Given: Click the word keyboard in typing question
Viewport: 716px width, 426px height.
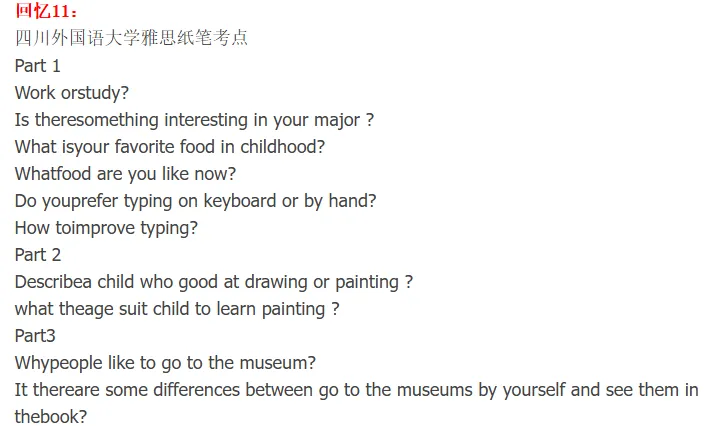Looking at the screenshot, I should (240, 201).
